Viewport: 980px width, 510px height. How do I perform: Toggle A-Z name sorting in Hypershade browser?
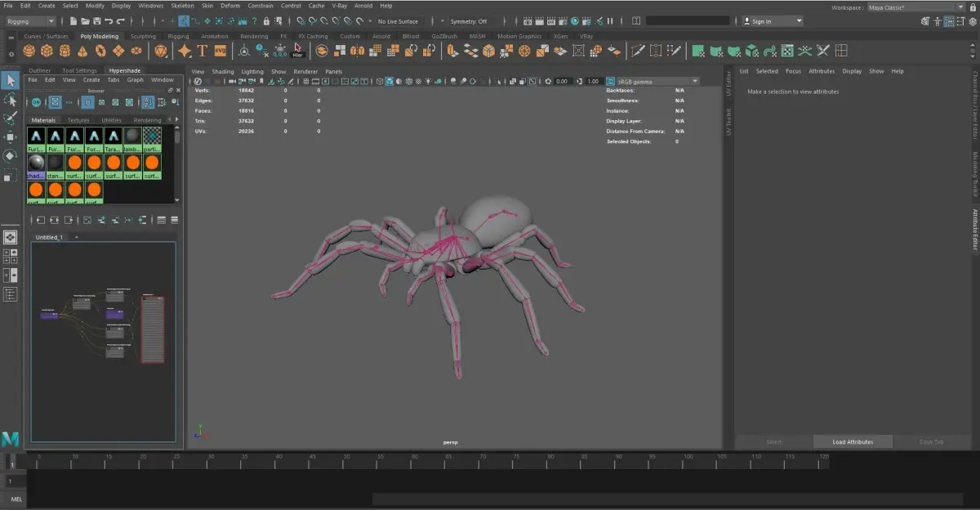point(148,102)
